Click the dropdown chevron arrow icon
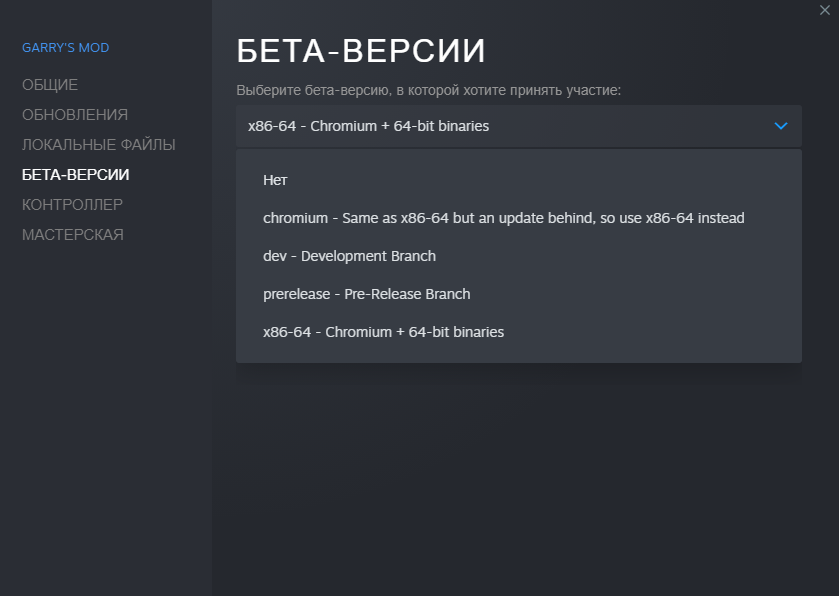 pos(781,126)
